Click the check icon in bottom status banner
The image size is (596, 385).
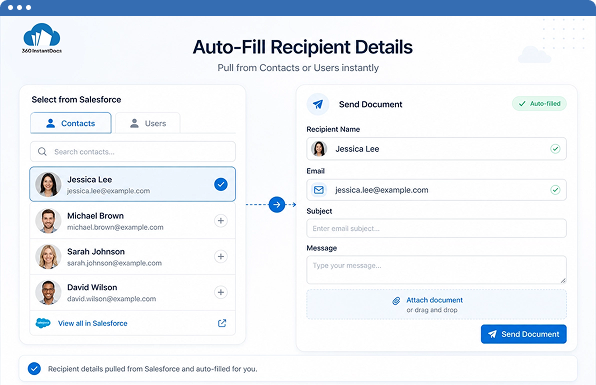[34, 368]
